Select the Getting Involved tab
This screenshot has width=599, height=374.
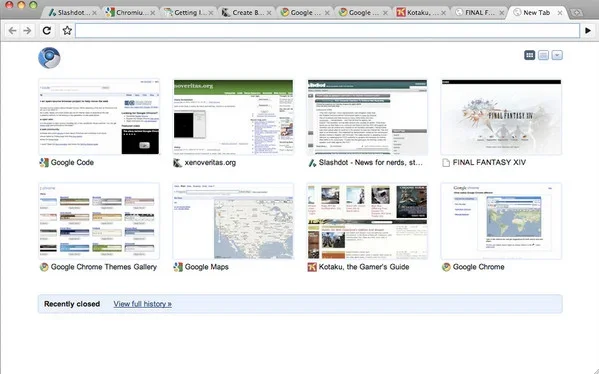[x=188, y=13]
